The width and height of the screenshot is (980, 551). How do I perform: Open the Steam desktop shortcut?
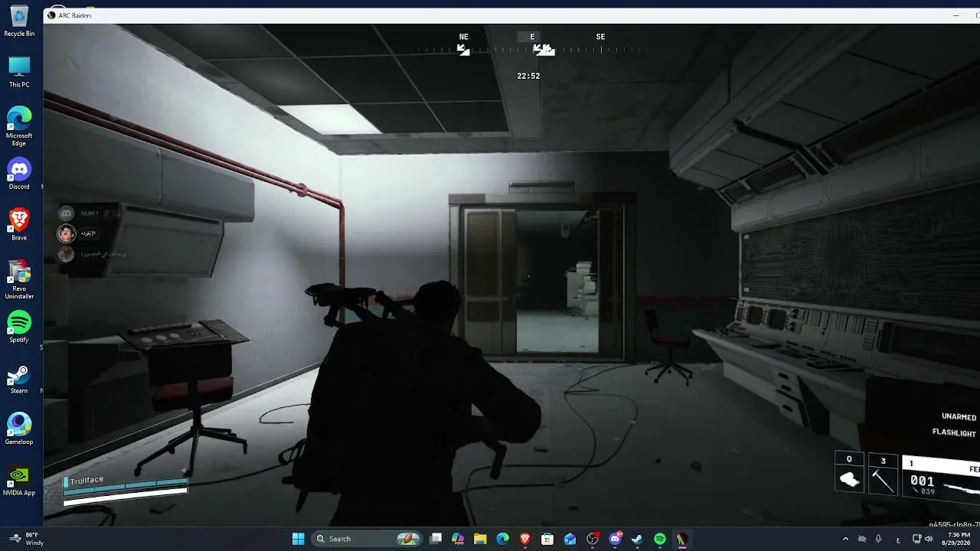(x=19, y=378)
